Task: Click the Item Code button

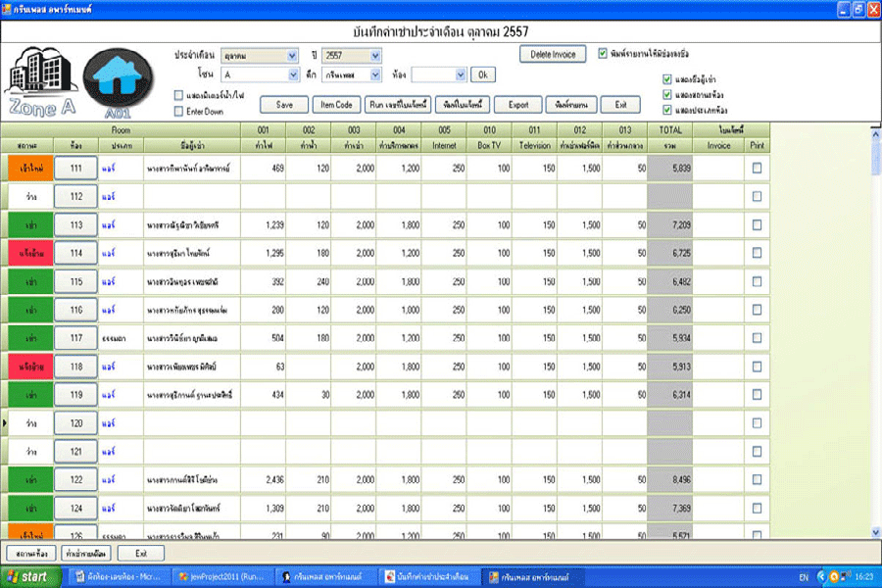Action: [336, 104]
